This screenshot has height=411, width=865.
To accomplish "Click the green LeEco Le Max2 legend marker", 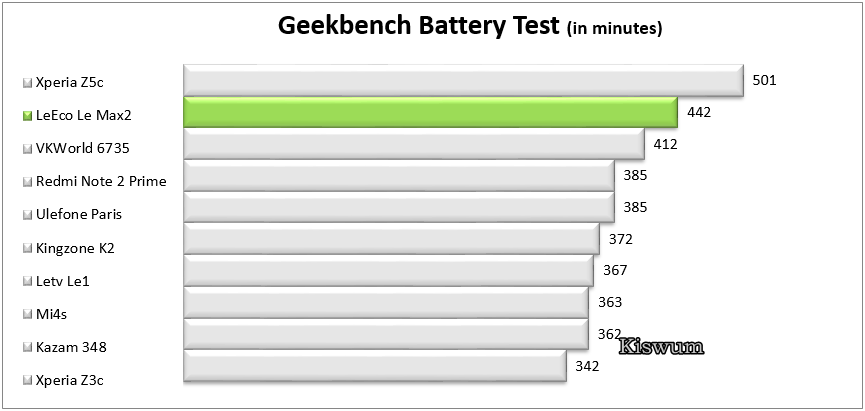I will (28, 116).
